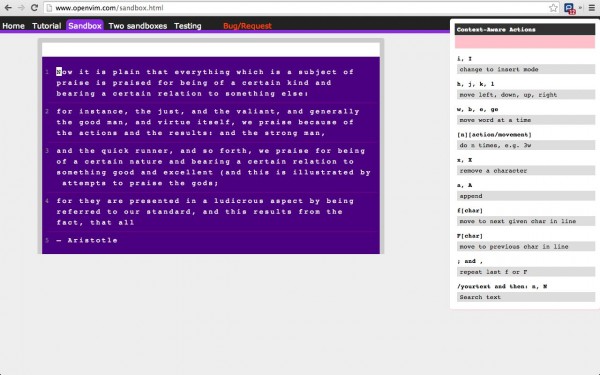Go back with the browser back arrow
This screenshot has width=600, height=375.
click(8, 8)
